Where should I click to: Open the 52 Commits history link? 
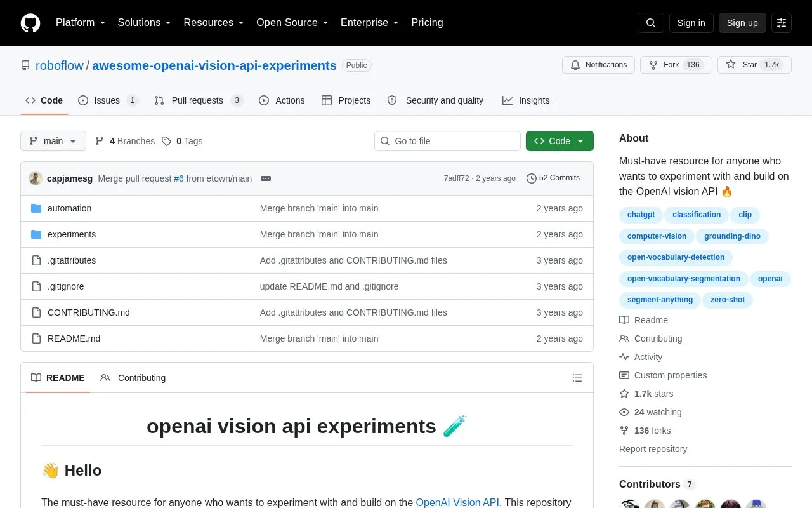pos(553,178)
